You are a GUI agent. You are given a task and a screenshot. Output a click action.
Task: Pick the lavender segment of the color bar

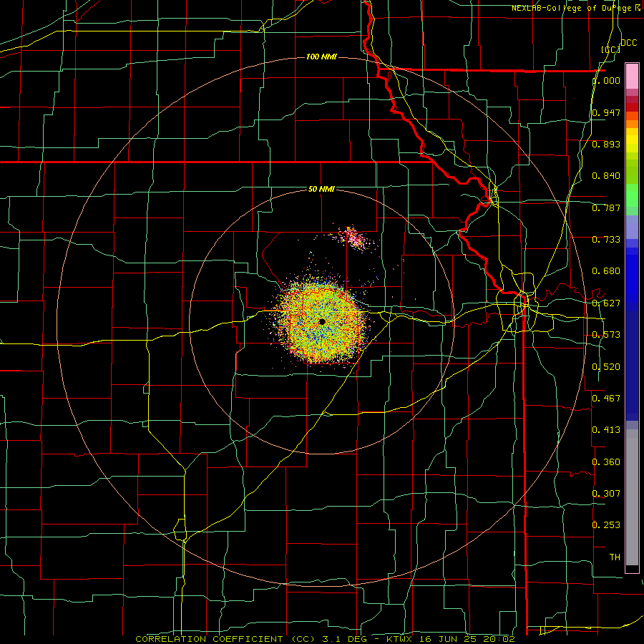[632, 227]
